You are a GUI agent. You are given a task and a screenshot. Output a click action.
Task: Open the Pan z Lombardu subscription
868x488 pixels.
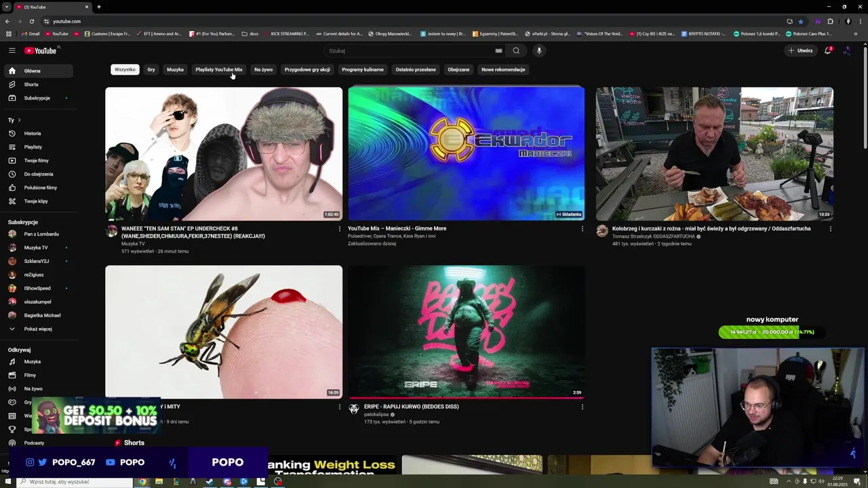pyautogui.click(x=38, y=234)
